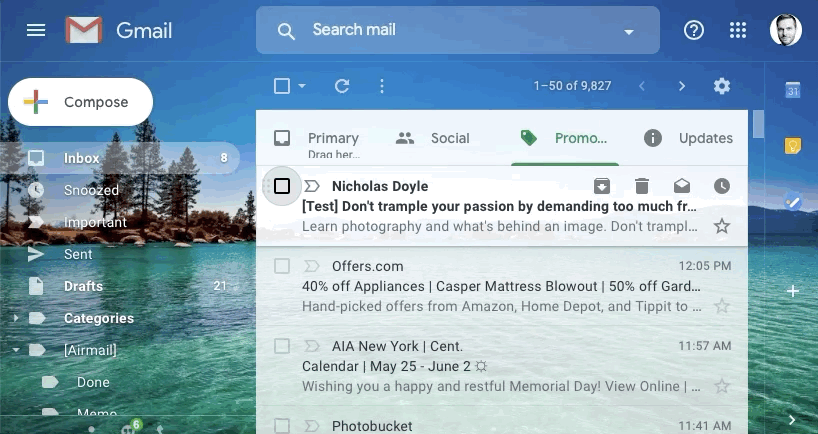Toggle importance marker on Nicholas Doyle email

[x=311, y=186]
